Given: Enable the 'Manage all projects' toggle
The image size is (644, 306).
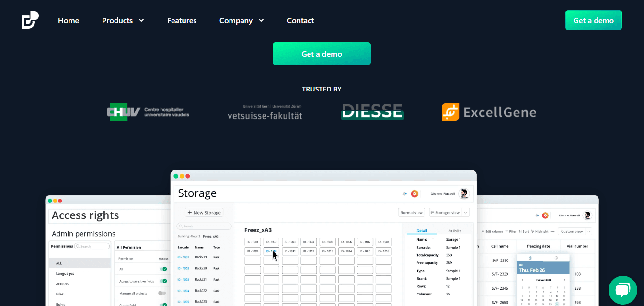Looking at the screenshot, I should [x=162, y=293].
